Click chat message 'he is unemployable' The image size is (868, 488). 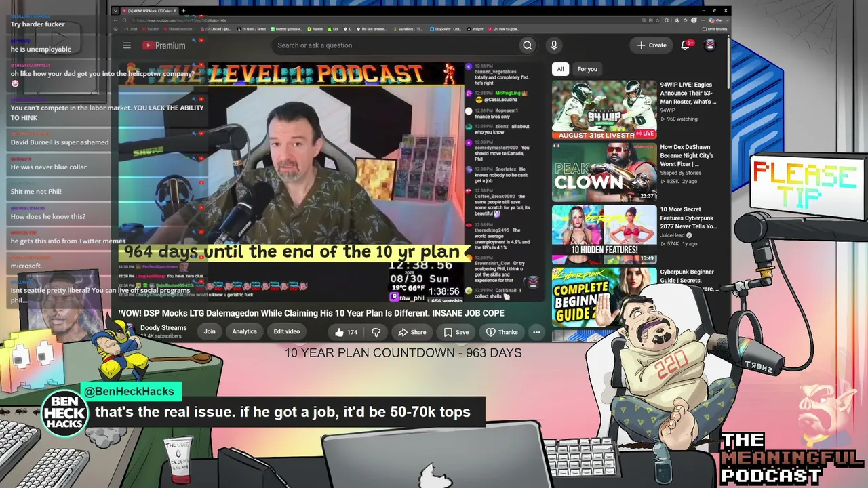[x=41, y=49]
